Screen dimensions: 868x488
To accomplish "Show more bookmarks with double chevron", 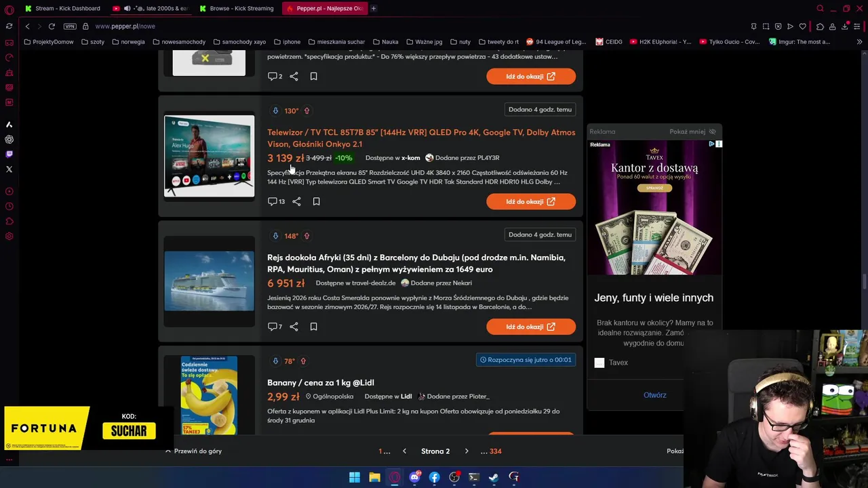I will coord(859,41).
